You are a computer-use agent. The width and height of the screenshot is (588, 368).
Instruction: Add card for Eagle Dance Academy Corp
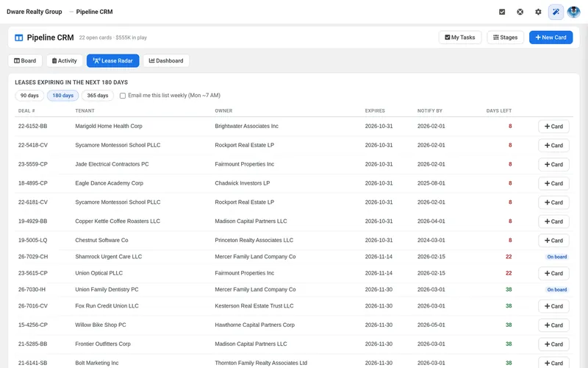pos(553,183)
